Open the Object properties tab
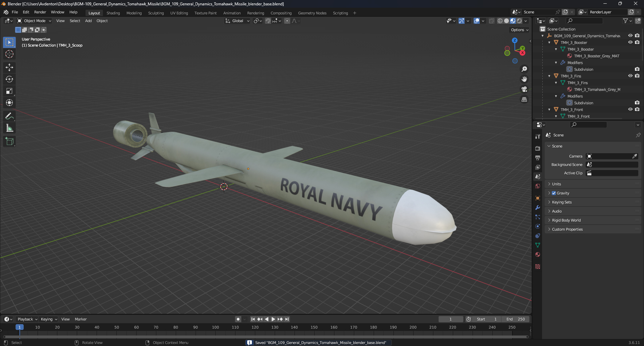The width and height of the screenshot is (644, 346). (x=538, y=198)
